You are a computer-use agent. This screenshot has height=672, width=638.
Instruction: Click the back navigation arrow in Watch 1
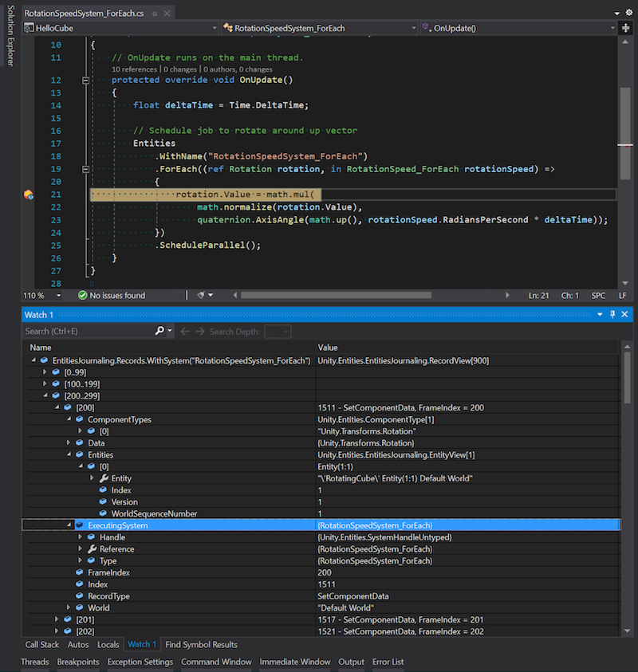184,330
